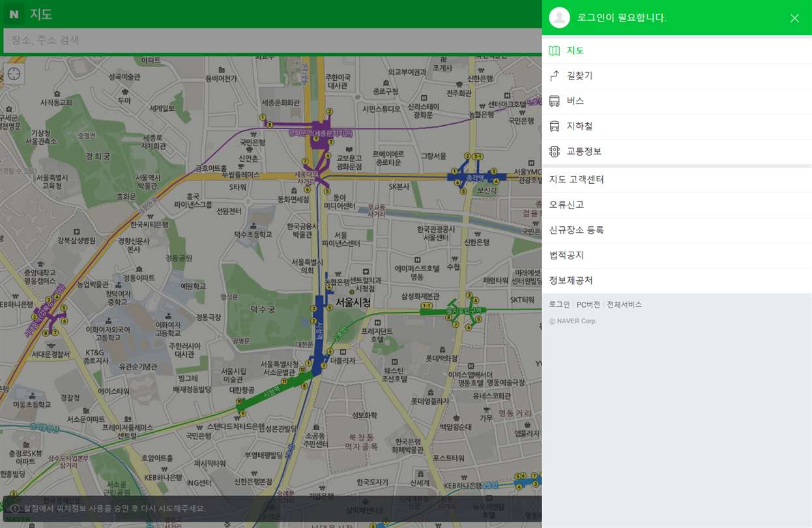
Task: Click the NAVER Corp. copyright text
Action: click(x=573, y=321)
